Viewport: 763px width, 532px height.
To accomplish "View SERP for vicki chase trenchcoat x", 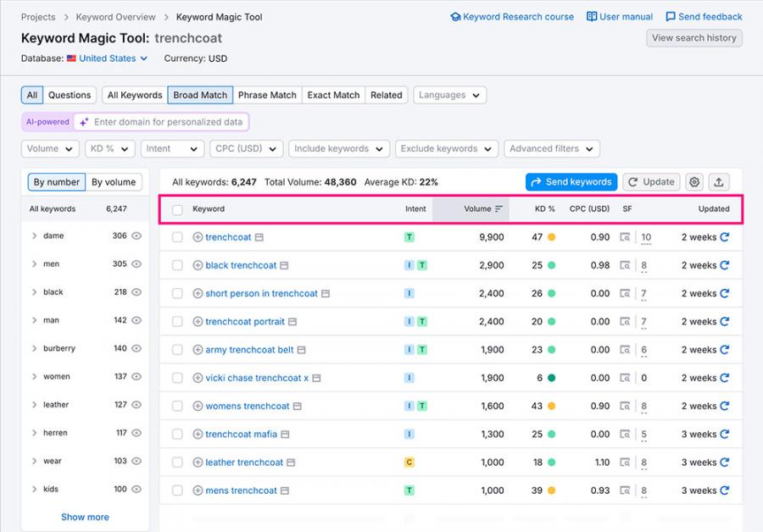I will pyautogui.click(x=625, y=378).
